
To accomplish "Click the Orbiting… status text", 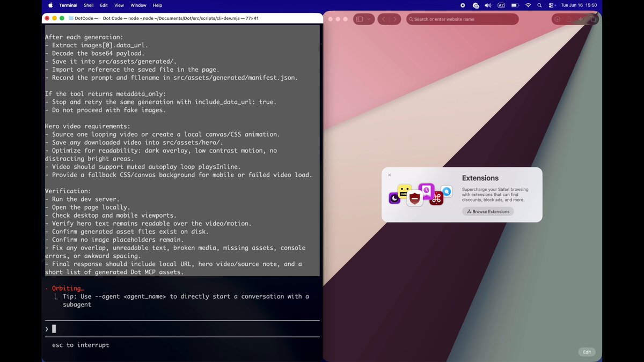I will (x=68, y=289).
